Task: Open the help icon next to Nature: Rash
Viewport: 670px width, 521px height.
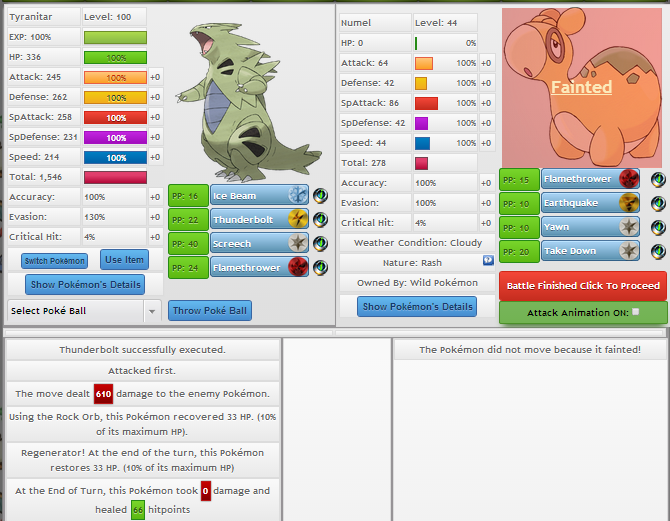Action: [x=488, y=261]
